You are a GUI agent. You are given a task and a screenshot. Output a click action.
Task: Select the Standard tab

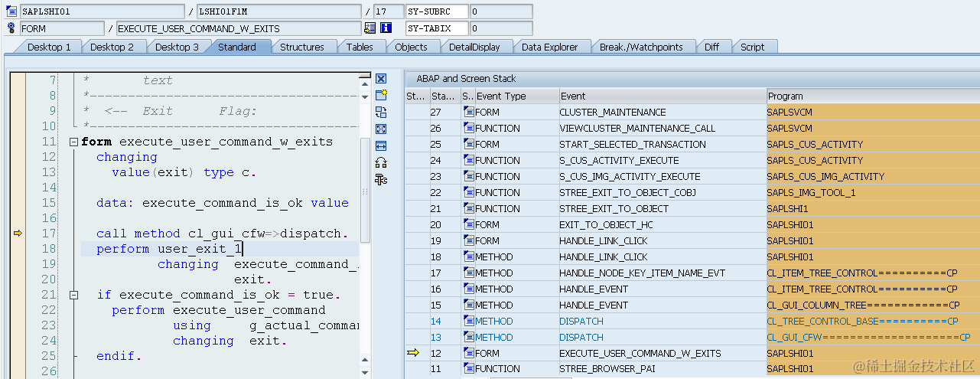(x=237, y=47)
